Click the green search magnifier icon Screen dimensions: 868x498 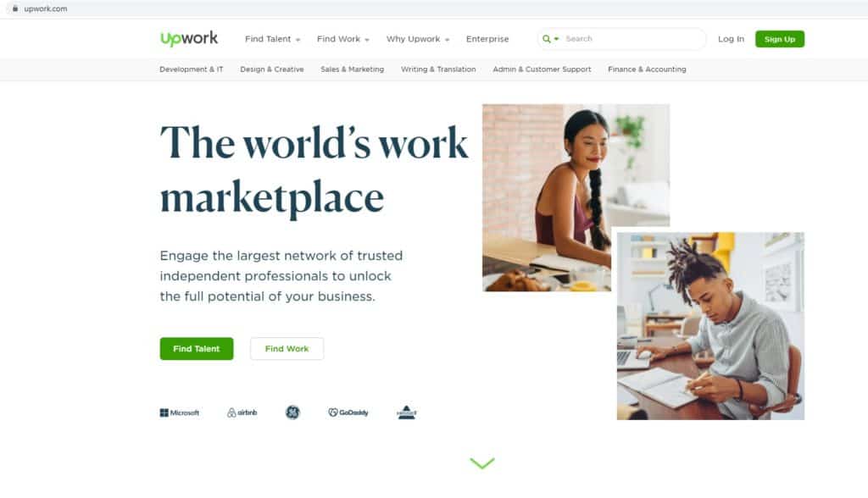pos(547,39)
